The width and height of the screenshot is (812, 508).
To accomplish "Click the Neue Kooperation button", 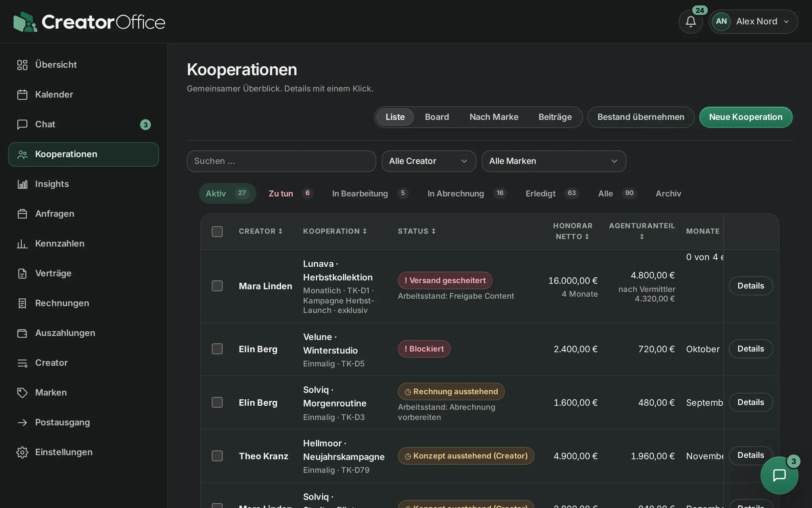I will (746, 117).
